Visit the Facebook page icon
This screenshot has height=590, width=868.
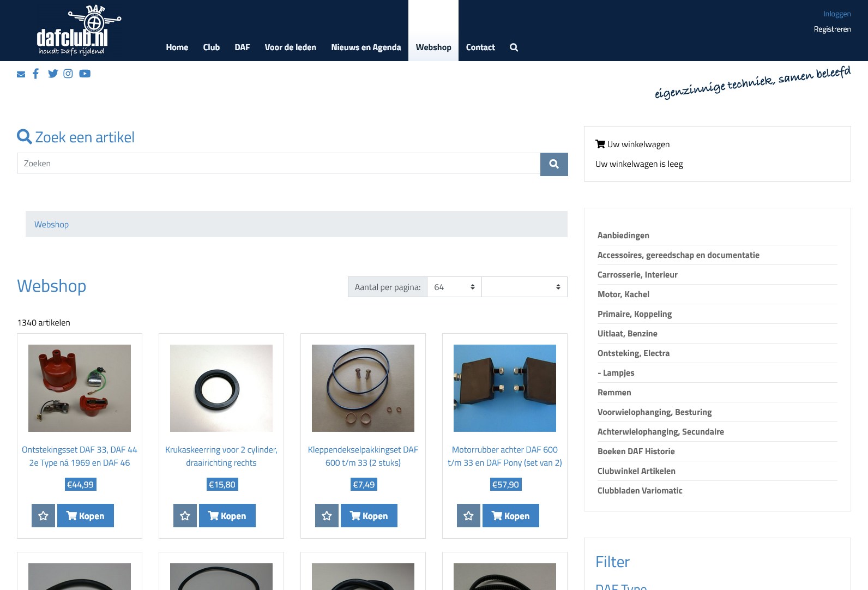36,74
